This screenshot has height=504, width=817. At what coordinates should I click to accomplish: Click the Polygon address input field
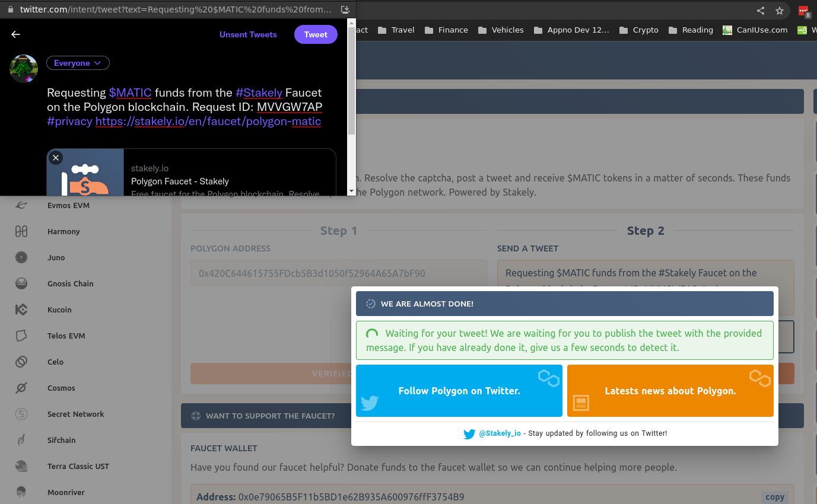[x=339, y=273]
